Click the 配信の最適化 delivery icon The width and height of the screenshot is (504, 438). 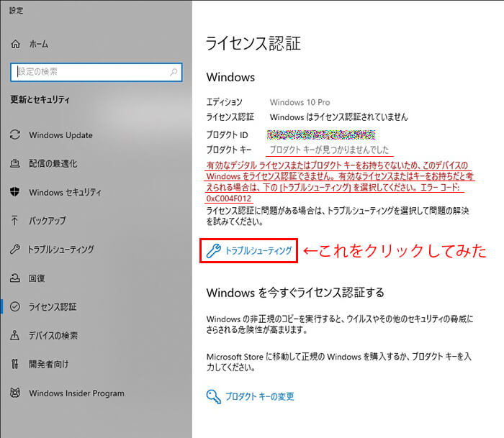(15, 163)
